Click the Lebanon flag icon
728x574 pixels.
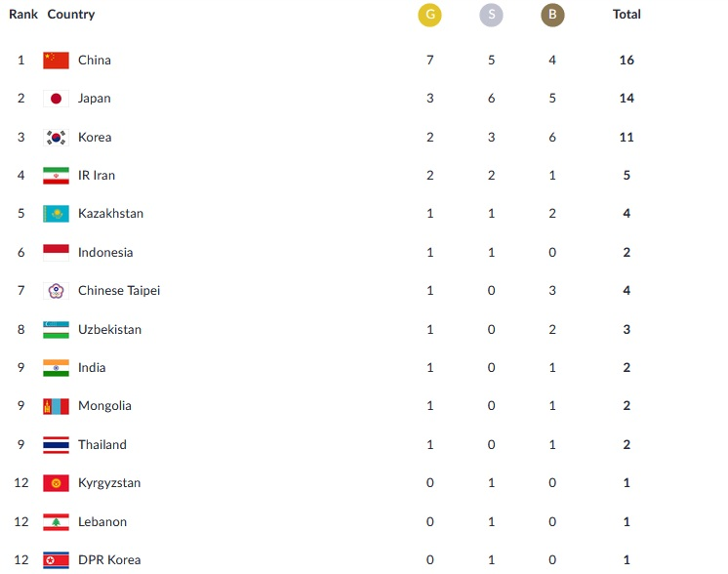[x=56, y=522]
